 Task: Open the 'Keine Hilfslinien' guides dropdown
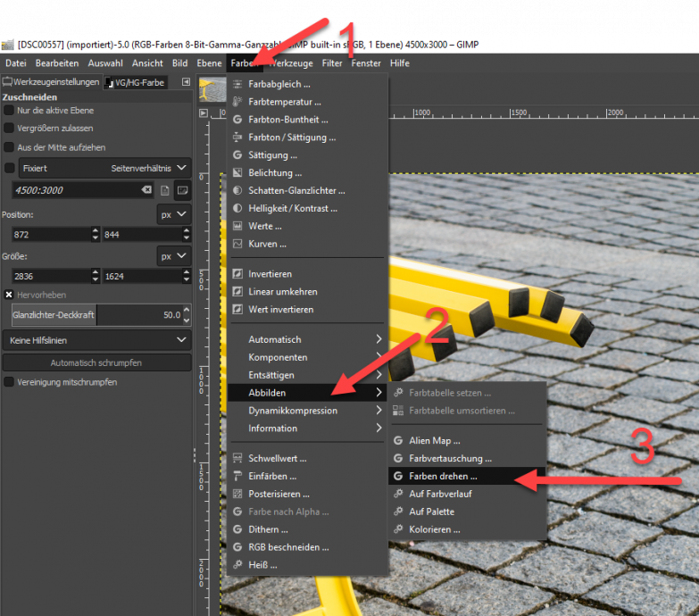coord(96,340)
